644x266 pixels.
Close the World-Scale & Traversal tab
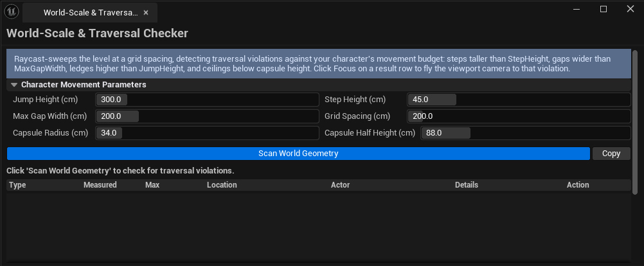[x=146, y=13]
